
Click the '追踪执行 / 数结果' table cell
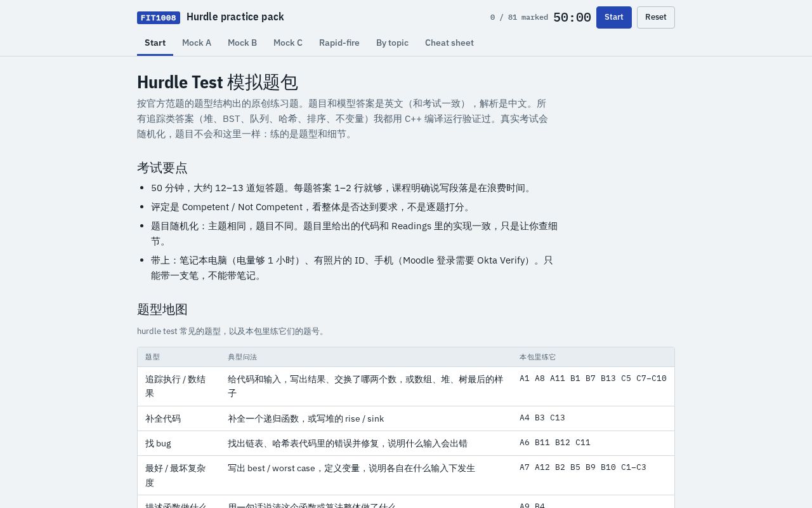pos(179,386)
